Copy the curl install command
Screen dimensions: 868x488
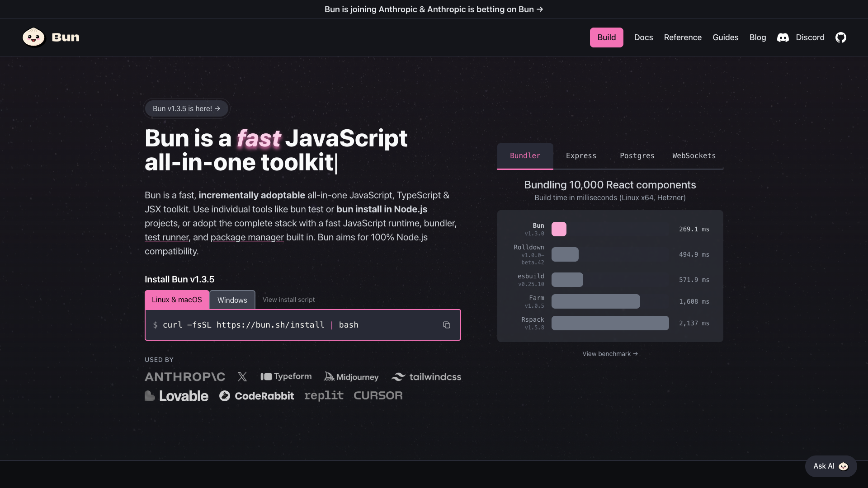(446, 325)
